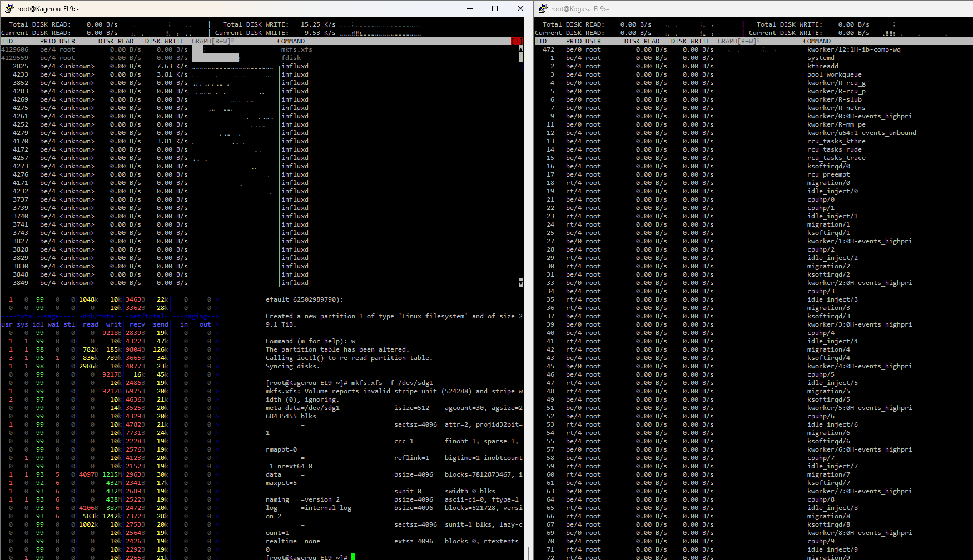This screenshot has width=973, height=560.
Task: Click Current DISK WRITE value 9.53 K/s
Action: point(320,33)
